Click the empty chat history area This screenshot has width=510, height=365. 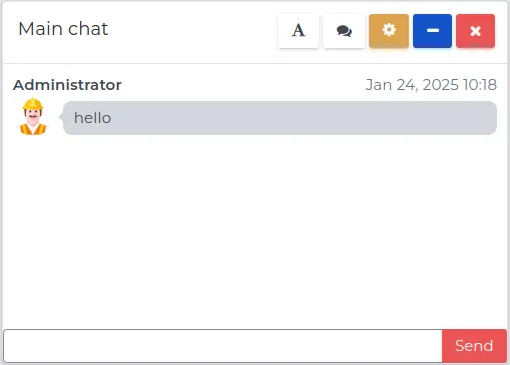[255, 230]
